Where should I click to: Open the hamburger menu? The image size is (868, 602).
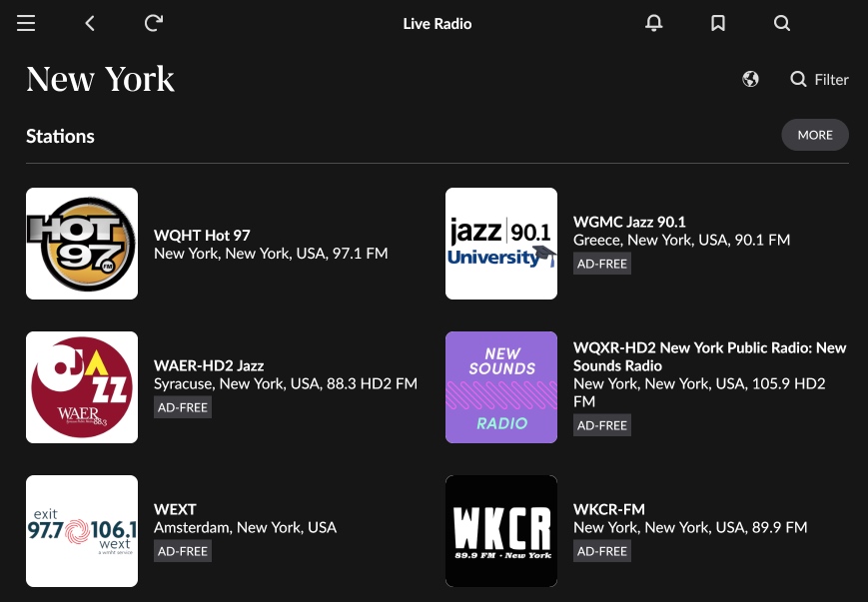point(26,23)
